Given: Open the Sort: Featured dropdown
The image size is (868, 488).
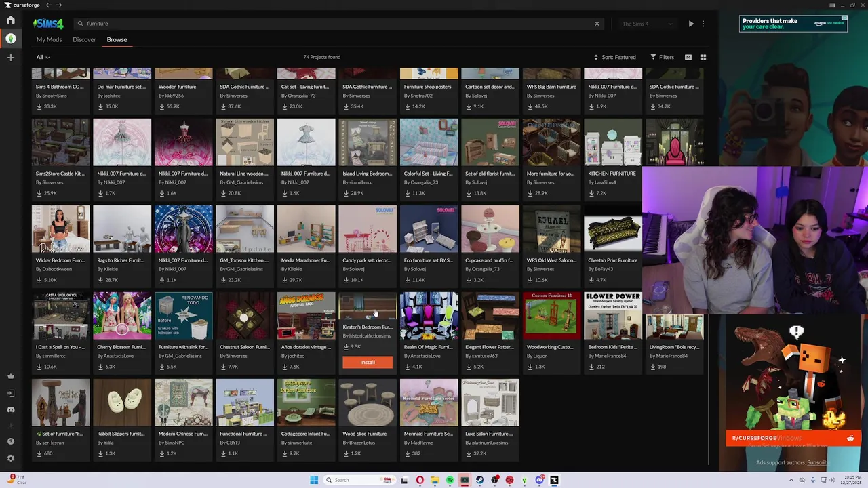Looking at the screenshot, I should [x=614, y=57].
